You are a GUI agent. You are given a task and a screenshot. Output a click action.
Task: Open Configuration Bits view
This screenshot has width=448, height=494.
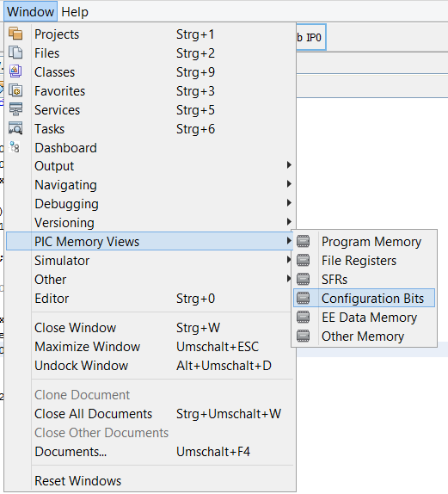coord(365,298)
